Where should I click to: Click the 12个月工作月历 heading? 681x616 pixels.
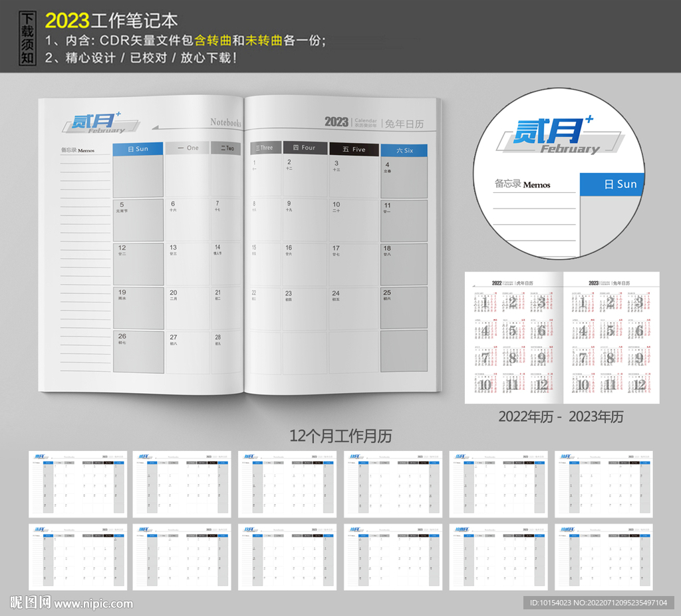click(340, 436)
